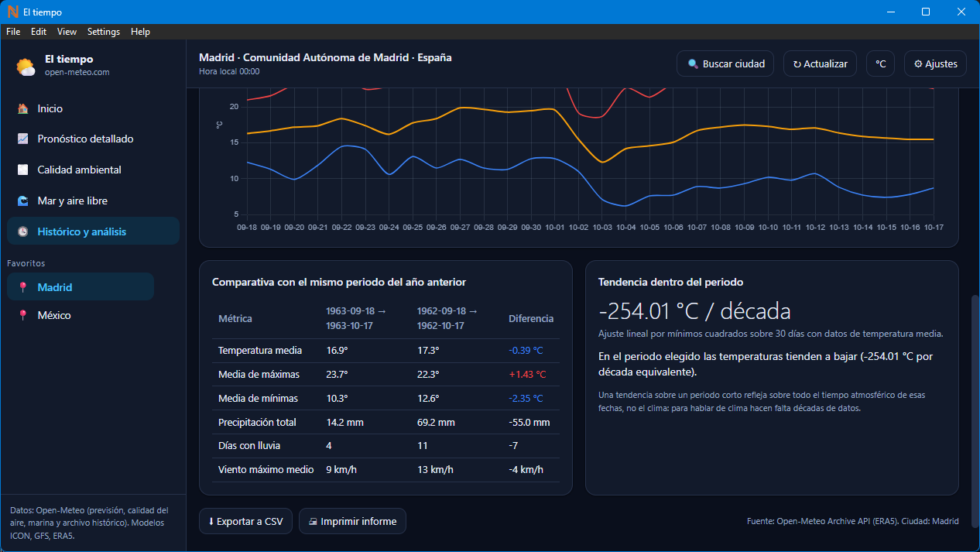
Task: Click Imprimir informe button
Action: [352, 522]
